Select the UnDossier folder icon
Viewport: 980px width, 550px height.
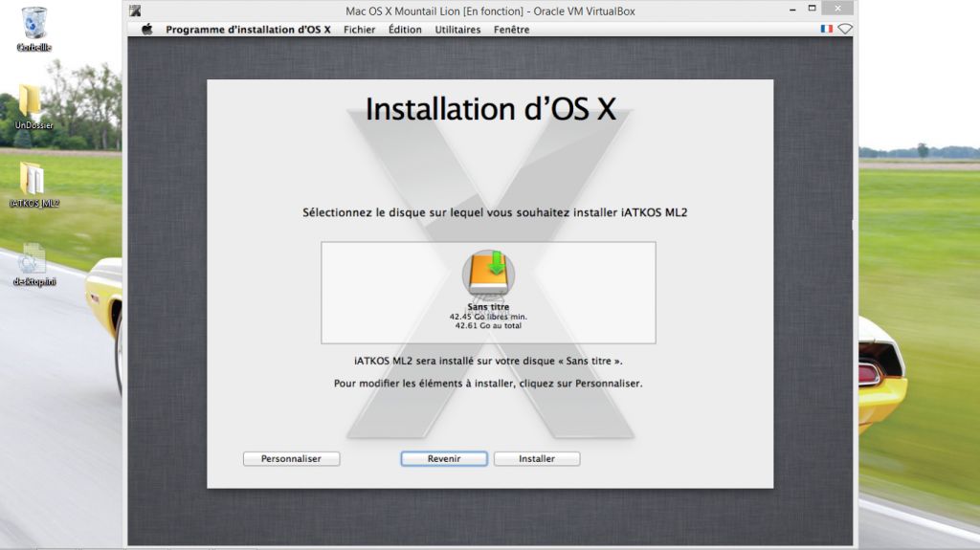point(32,101)
